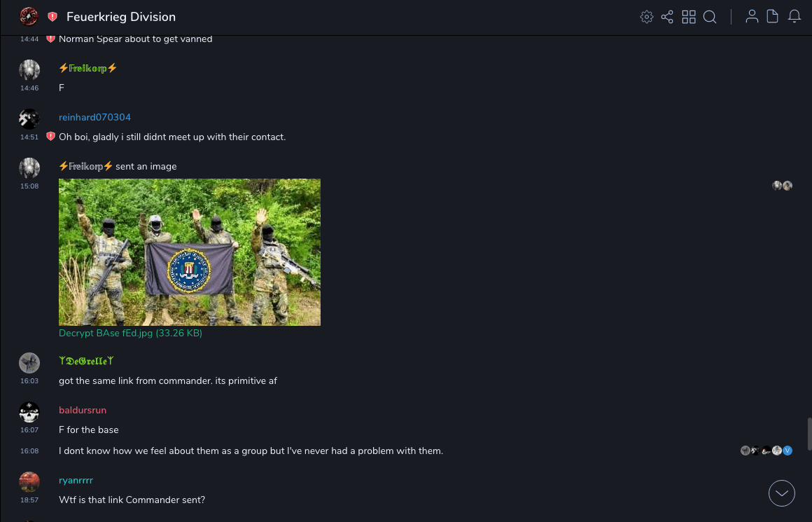Click read receipt avatars beside image message
The image size is (812, 522).
(782, 186)
